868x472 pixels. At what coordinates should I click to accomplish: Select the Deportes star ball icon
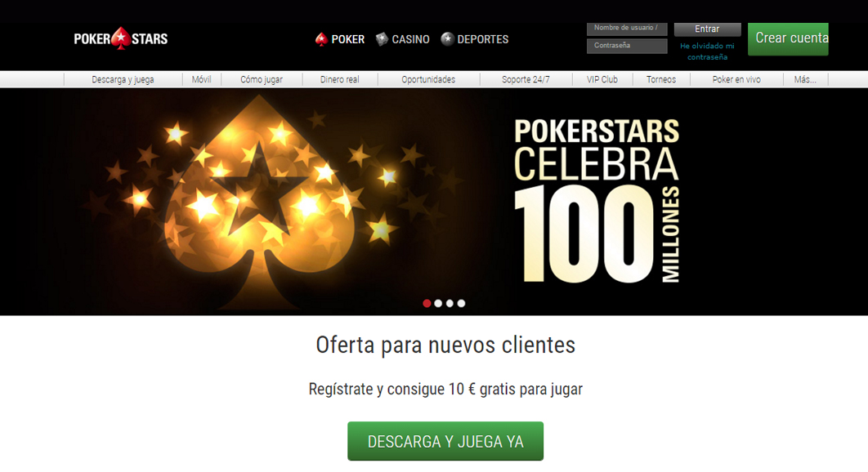coord(447,38)
